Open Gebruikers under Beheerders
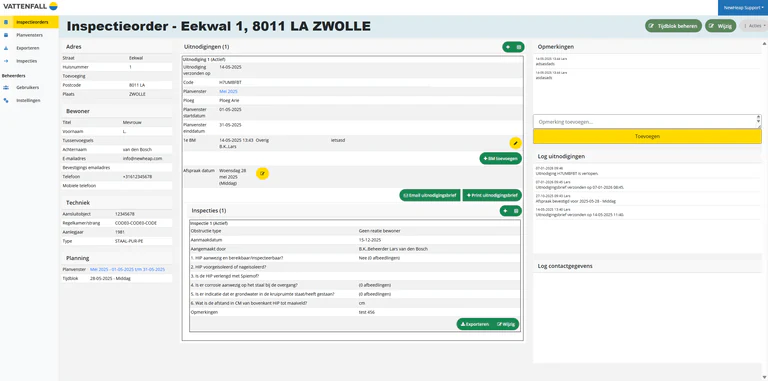The height and width of the screenshot is (381, 768). pos(27,87)
